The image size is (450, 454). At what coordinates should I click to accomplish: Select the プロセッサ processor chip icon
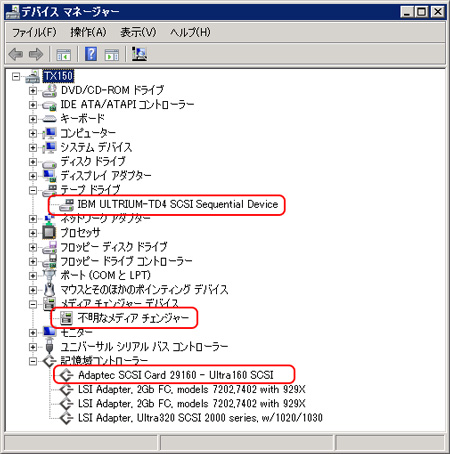tap(49, 232)
